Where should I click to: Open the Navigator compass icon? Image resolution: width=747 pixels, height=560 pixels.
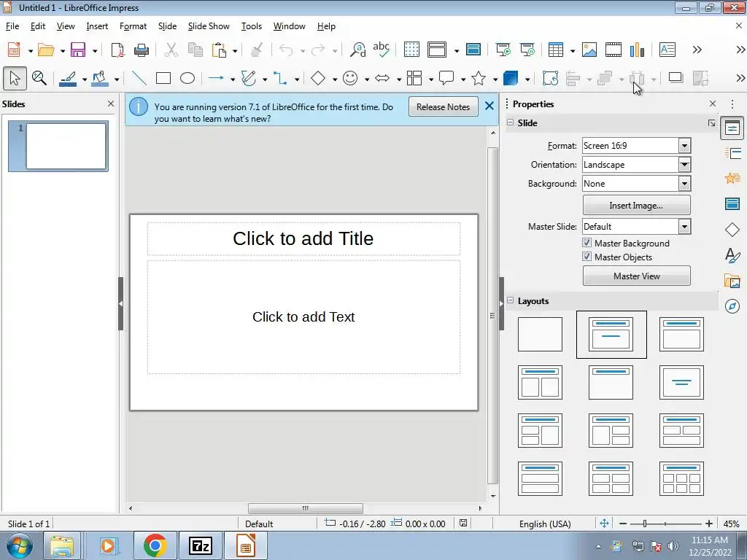(732, 306)
